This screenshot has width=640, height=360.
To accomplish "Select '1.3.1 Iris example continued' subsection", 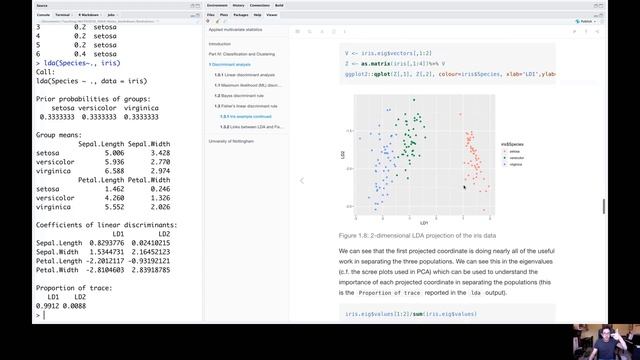I will pos(246,116).
